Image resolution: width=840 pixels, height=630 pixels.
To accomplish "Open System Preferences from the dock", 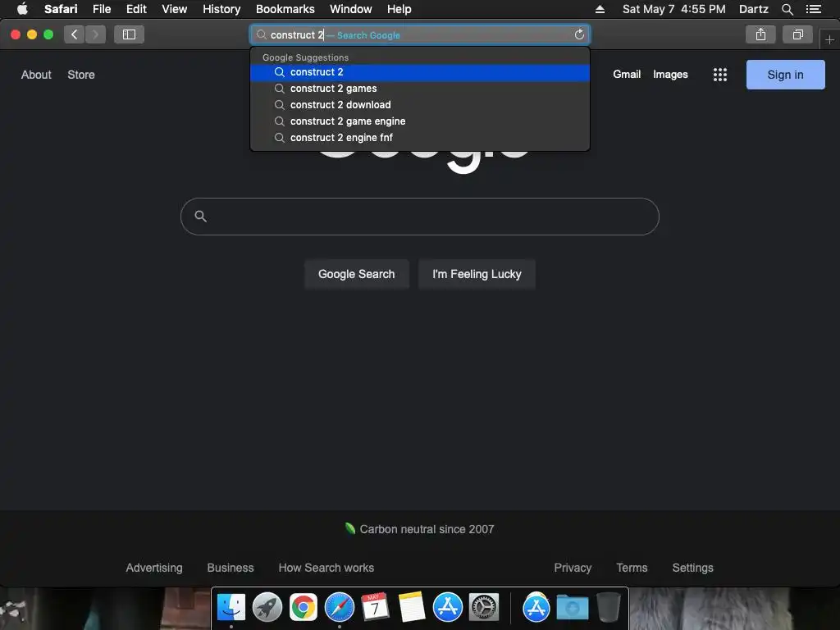I will point(484,608).
